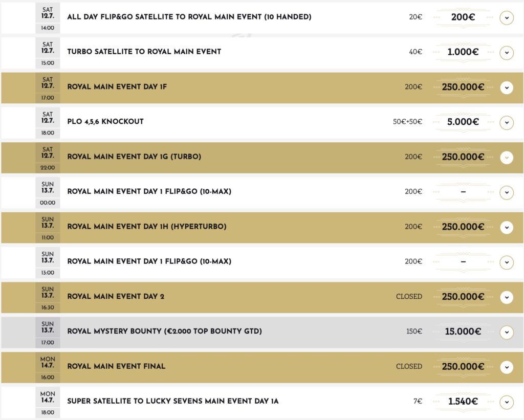This screenshot has height=420, width=524.
Task: Select the SAT 12.7. 17:00 date cell
Action: click(x=47, y=87)
